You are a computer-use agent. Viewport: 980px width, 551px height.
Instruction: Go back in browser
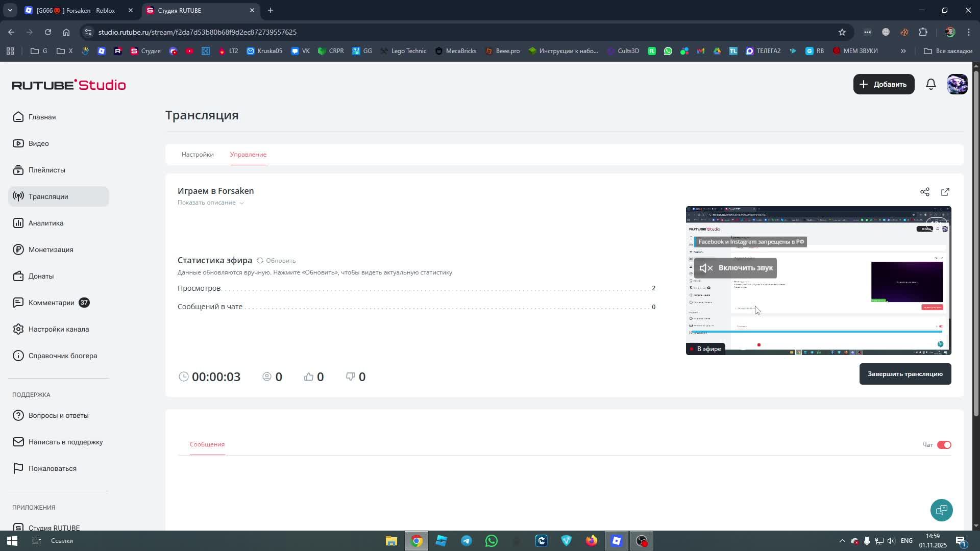coord(11,32)
